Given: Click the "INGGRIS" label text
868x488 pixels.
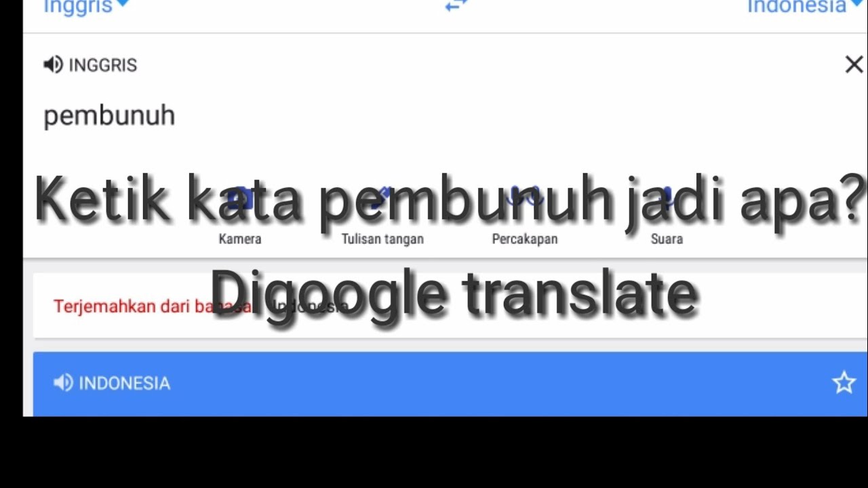Looking at the screenshot, I should (x=103, y=65).
